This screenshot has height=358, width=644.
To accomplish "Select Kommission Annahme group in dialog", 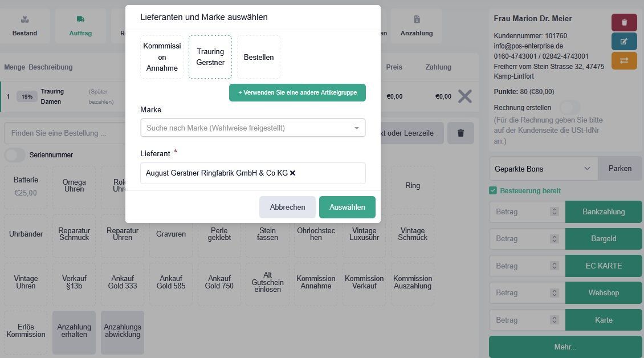I will (x=162, y=57).
